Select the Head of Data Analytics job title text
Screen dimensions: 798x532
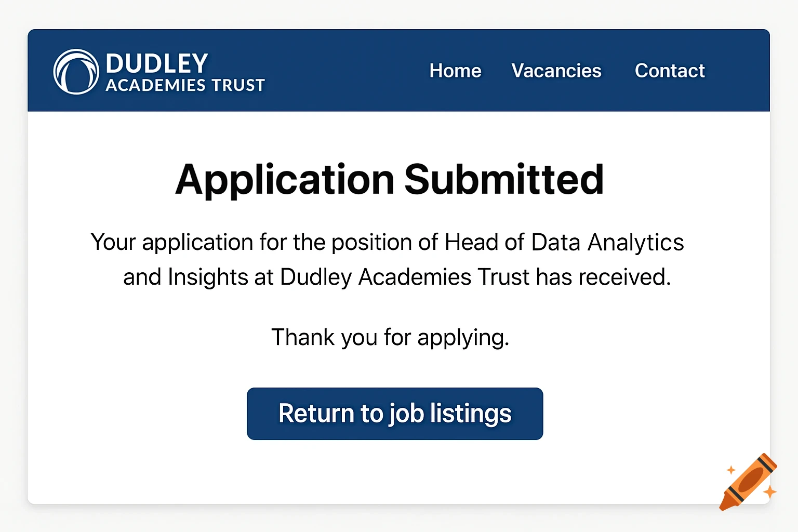point(563,242)
